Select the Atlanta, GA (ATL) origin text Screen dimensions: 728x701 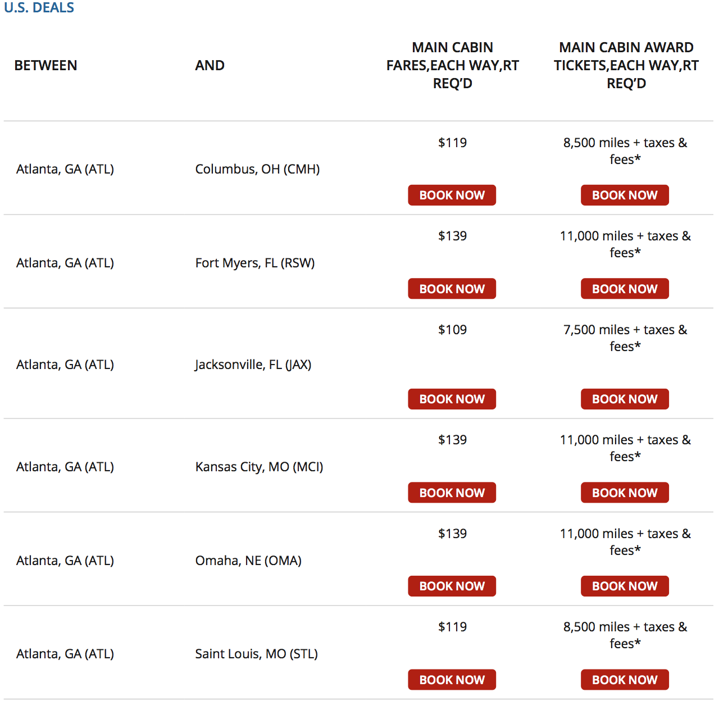click(x=65, y=169)
